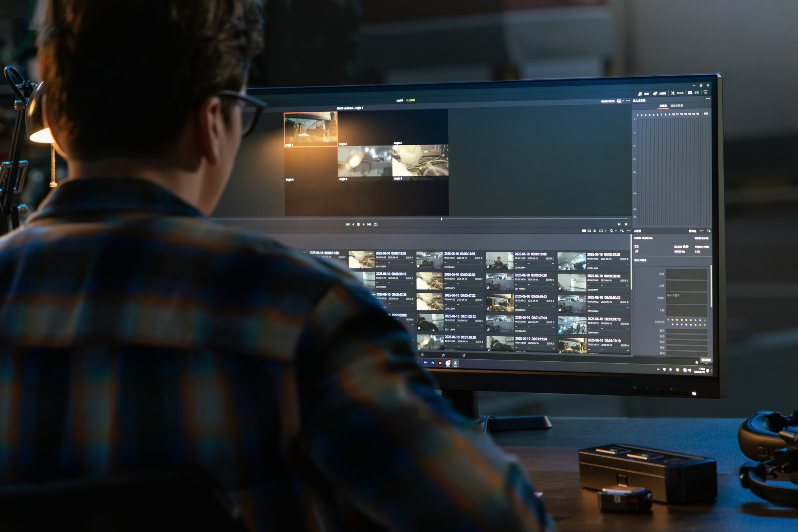The height and width of the screenshot is (532, 798).
Task: Select the Meters tab in audio panel
Action: (663, 106)
